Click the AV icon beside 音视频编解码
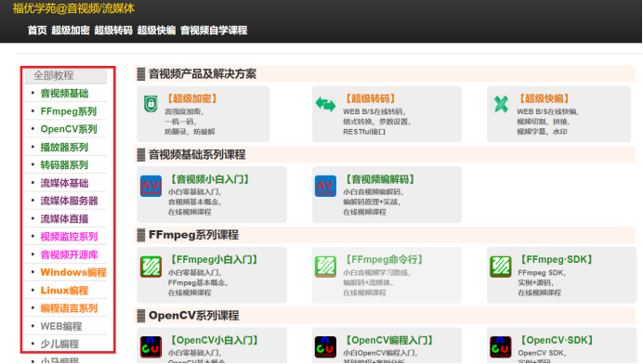This screenshot has height=364, width=643. (x=325, y=186)
